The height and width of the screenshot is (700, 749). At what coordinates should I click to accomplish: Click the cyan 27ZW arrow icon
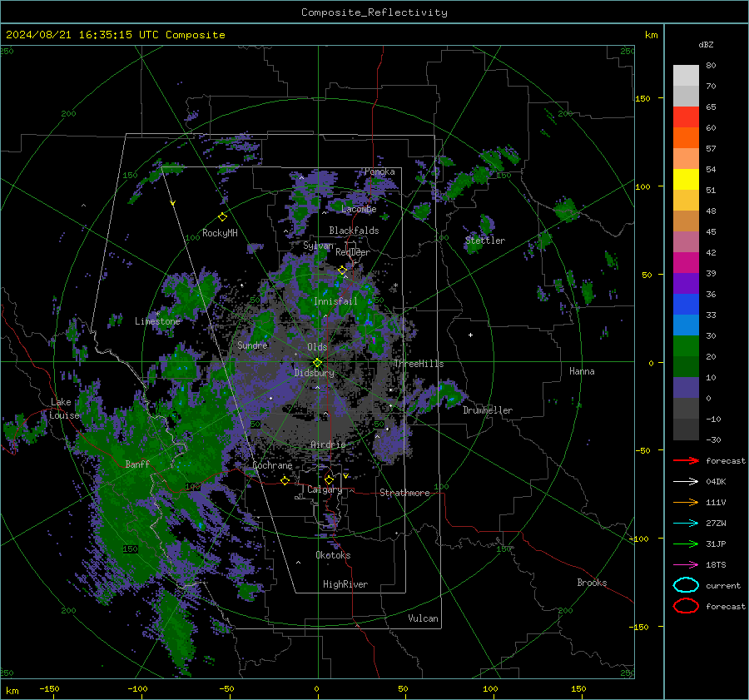(686, 524)
